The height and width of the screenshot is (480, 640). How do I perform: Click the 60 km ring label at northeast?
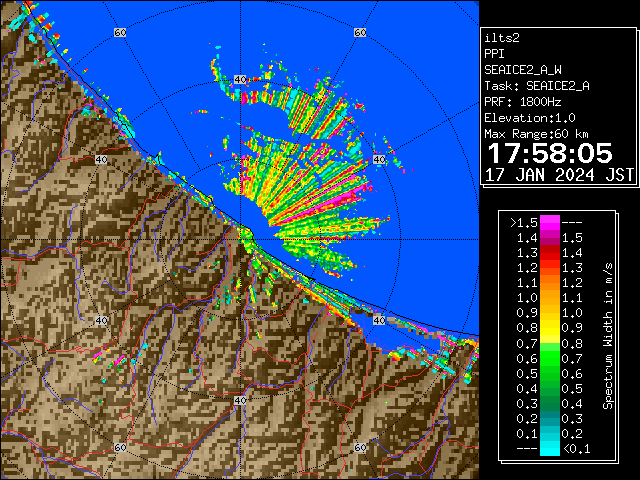[360, 32]
